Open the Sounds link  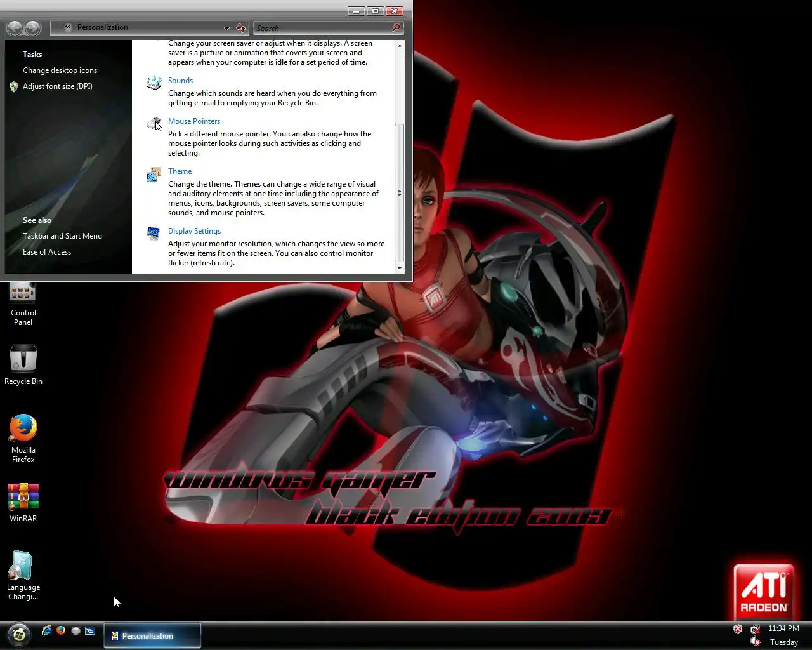(180, 81)
